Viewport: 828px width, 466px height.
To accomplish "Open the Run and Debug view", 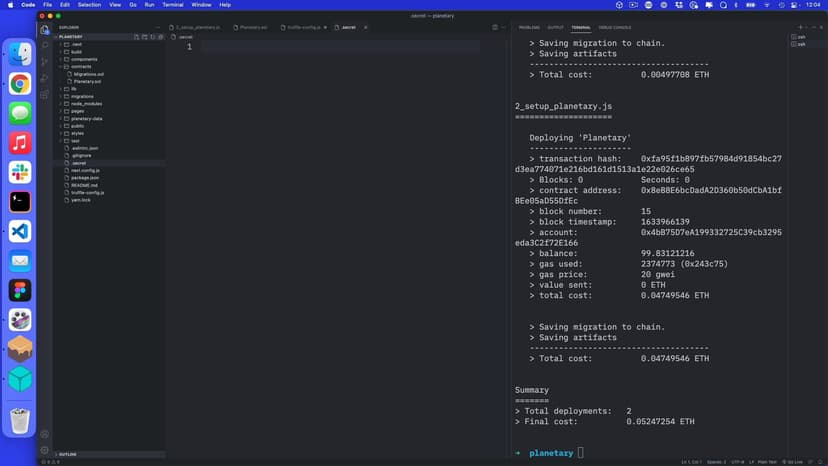I will click(45, 78).
